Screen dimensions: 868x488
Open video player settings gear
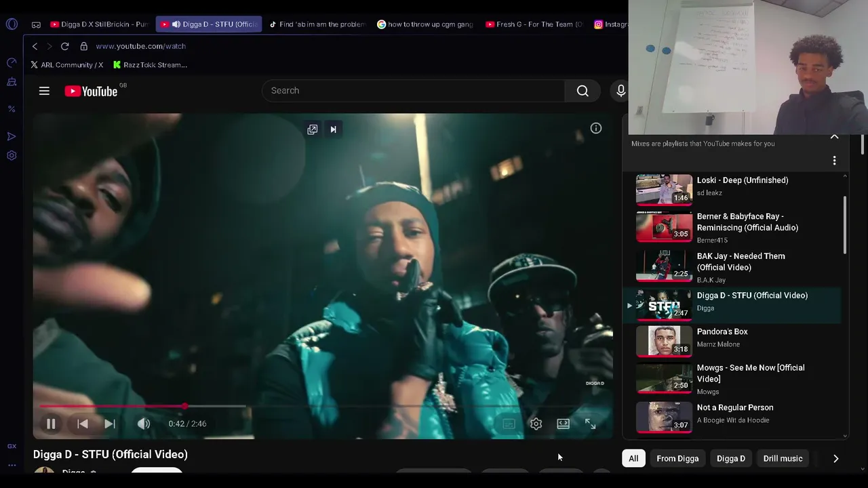click(x=536, y=424)
